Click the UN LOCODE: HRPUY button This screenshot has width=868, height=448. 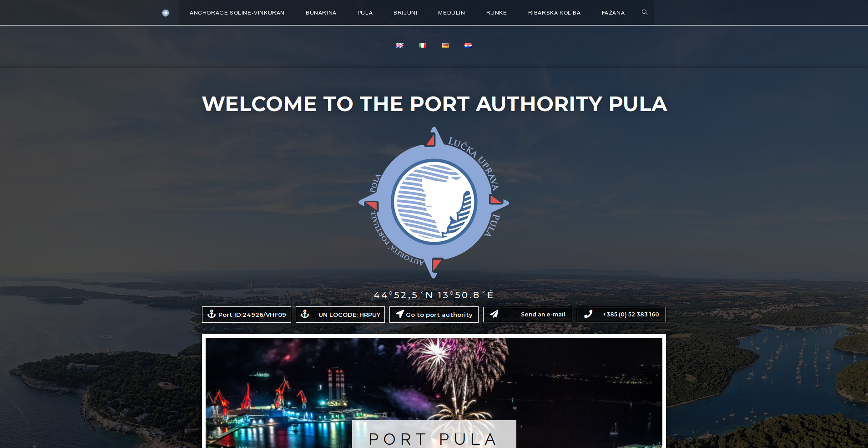point(340,315)
